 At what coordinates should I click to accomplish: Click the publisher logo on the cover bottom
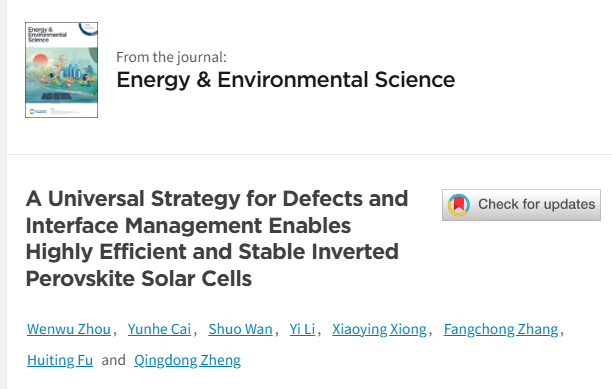click(x=38, y=112)
